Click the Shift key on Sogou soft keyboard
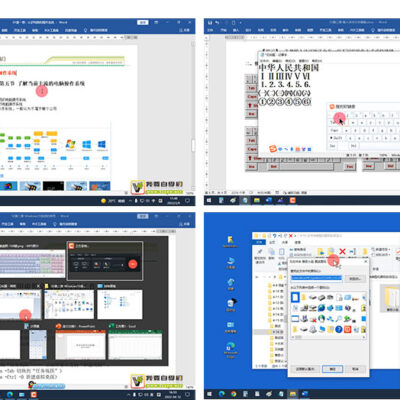Screen dimensions: 400x400 click(336, 138)
